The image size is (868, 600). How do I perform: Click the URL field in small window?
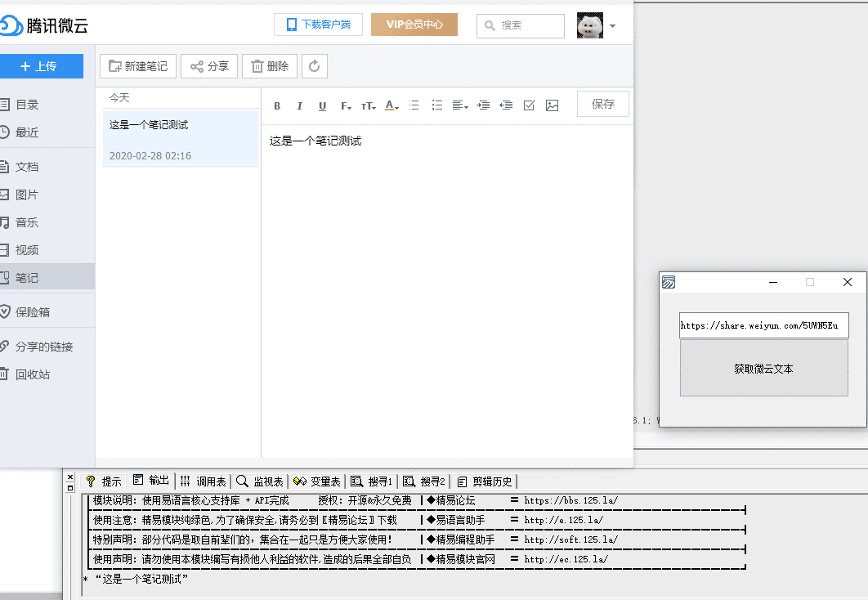point(764,325)
